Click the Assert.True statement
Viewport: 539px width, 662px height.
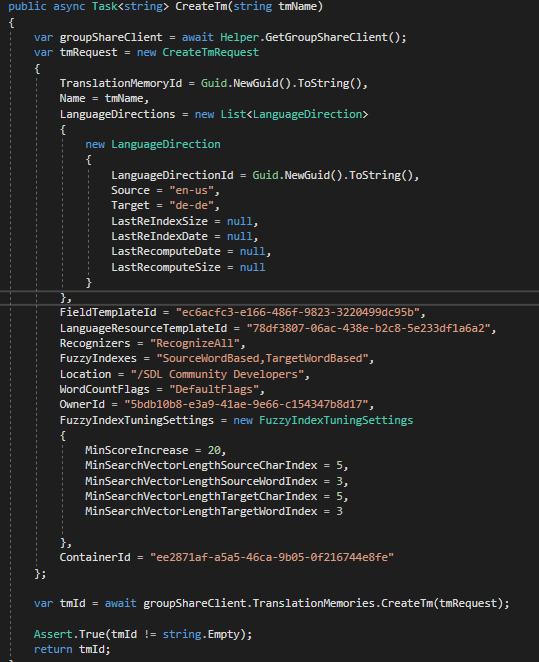pyautogui.click(x=143, y=634)
